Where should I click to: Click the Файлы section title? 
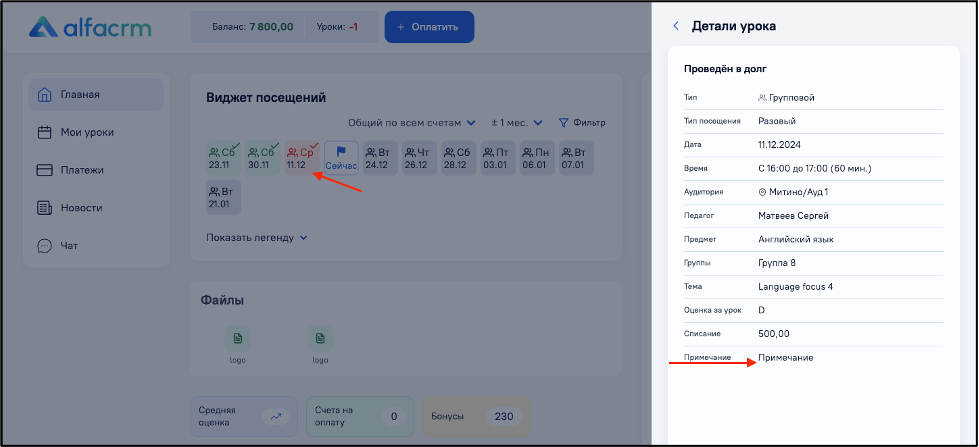coord(222,300)
